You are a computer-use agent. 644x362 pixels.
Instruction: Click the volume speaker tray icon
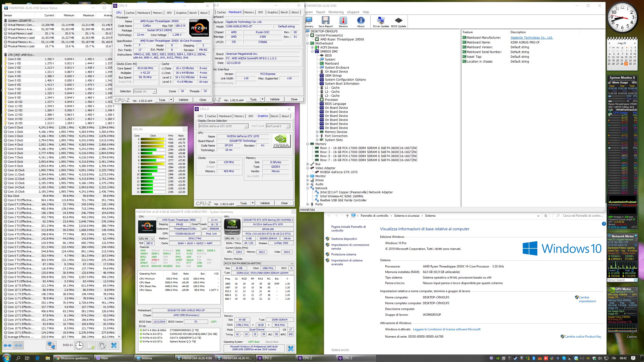tap(600, 358)
